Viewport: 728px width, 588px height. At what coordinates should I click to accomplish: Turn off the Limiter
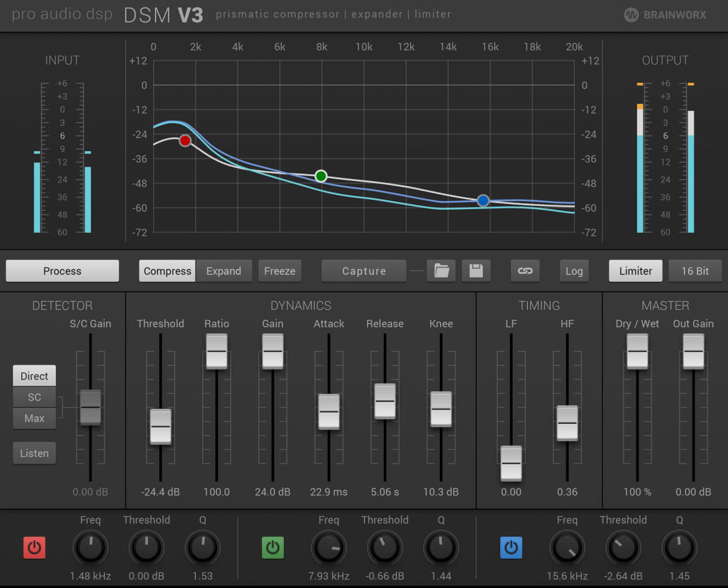point(636,271)
